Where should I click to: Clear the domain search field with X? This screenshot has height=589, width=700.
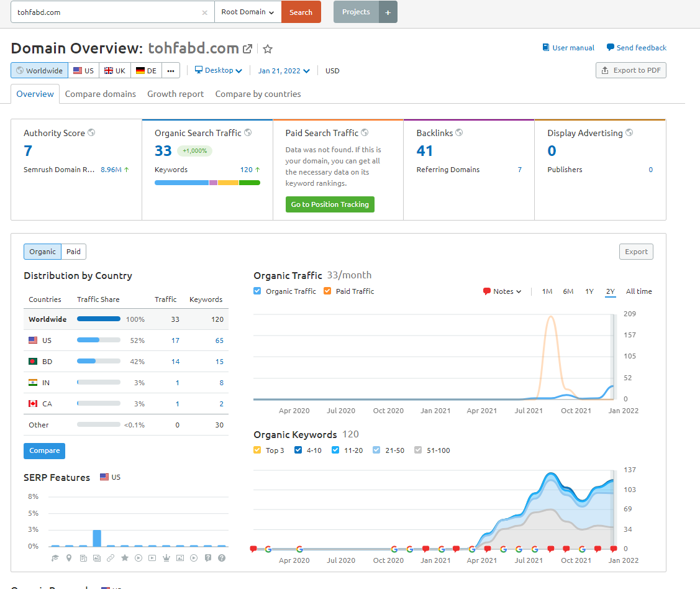[x=204, y=12]
